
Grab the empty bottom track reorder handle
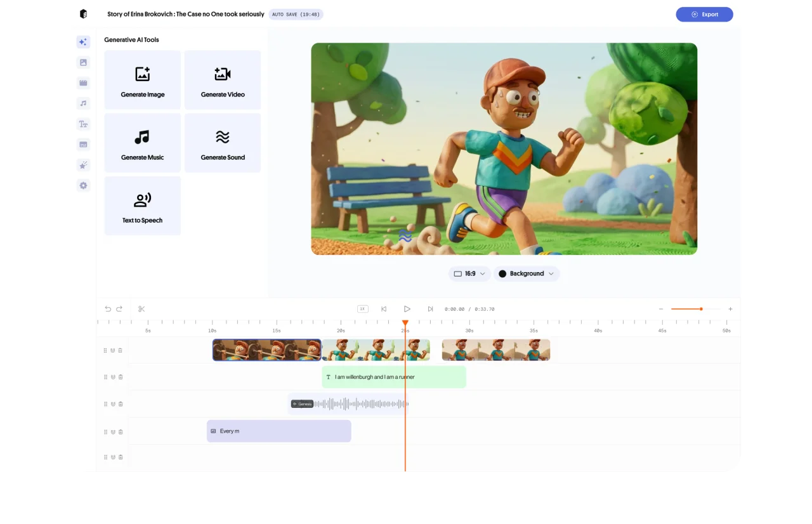click(106, 457)
